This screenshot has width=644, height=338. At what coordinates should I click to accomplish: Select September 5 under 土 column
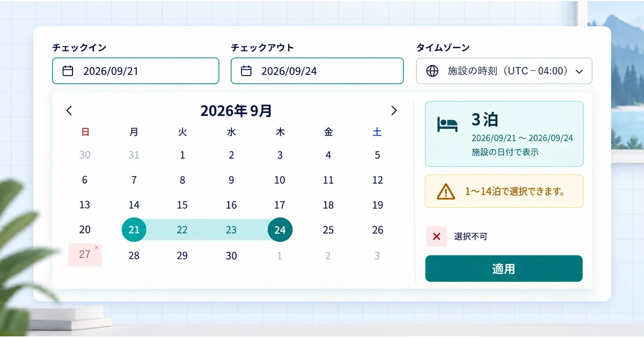click(378, 155)
